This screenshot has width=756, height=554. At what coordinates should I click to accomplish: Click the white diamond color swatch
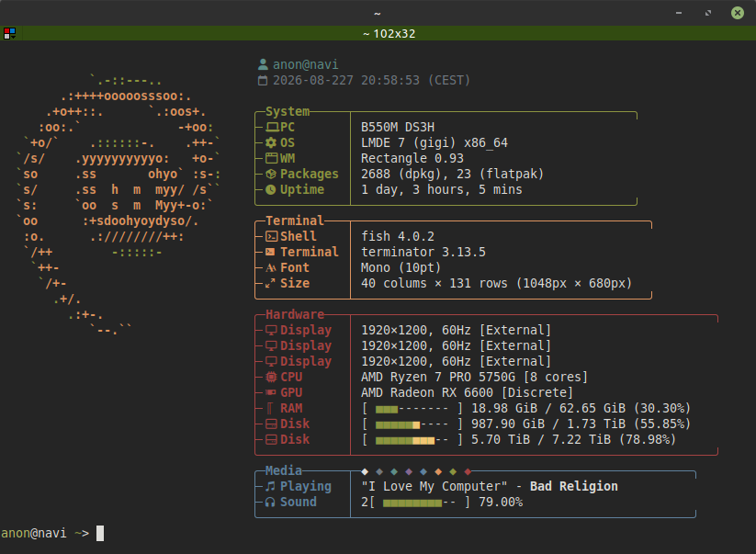click(365, 471)
